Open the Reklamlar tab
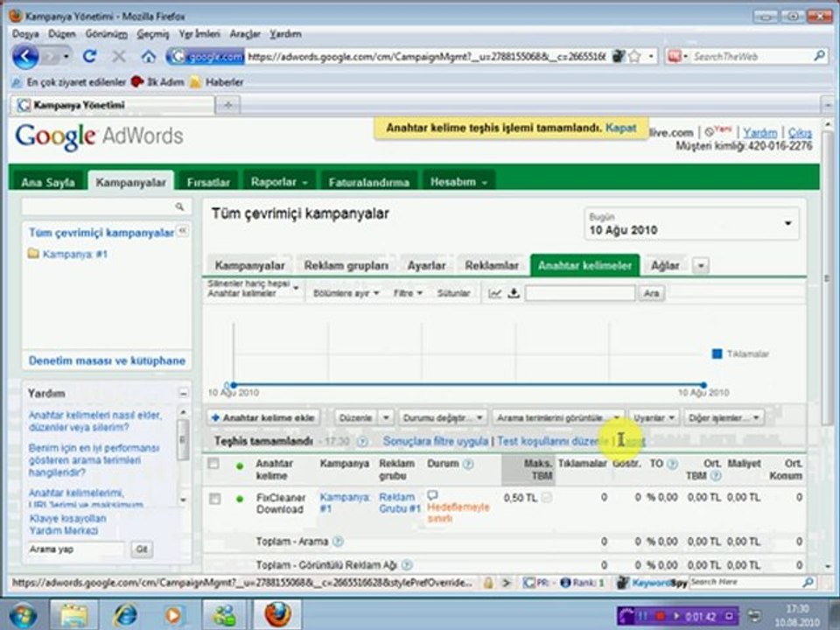The height and width of the screenshot is (630, 840). (491, 265)
